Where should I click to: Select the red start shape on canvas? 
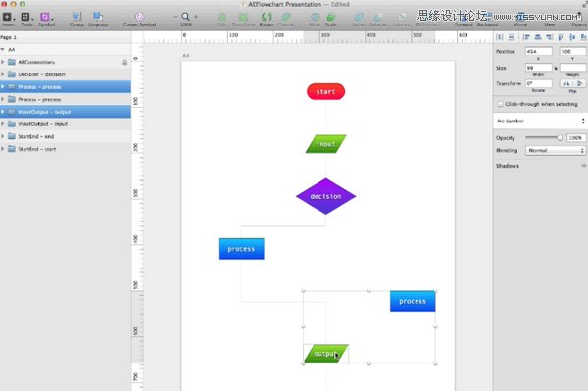click(325, 91)
